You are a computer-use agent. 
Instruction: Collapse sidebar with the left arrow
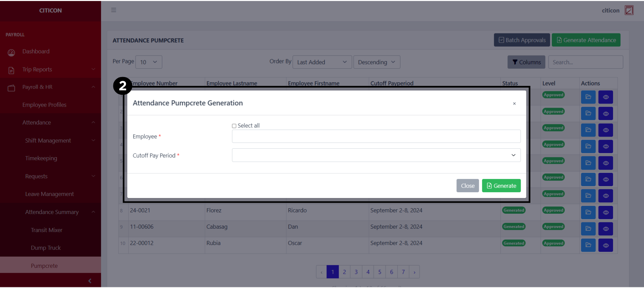90,281
